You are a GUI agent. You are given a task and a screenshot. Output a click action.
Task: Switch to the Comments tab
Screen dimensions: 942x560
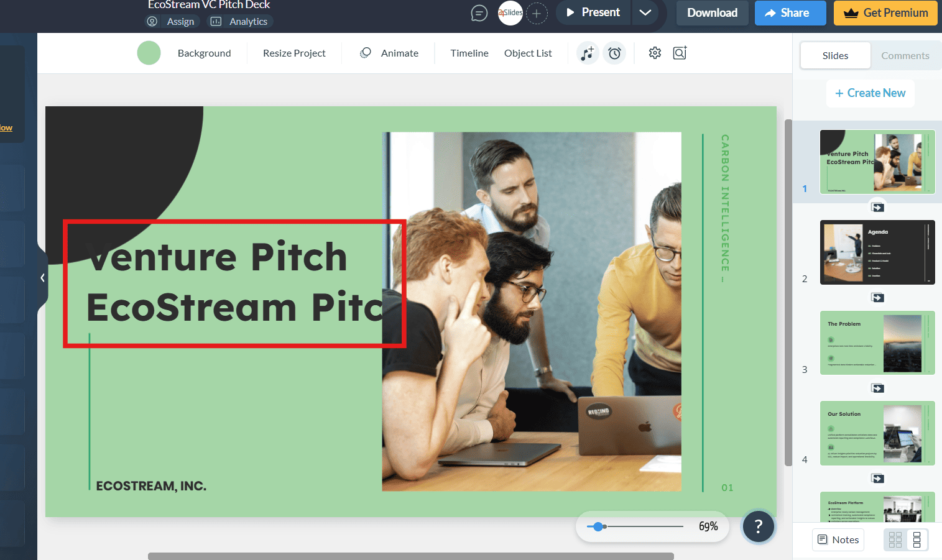[905, 55]
